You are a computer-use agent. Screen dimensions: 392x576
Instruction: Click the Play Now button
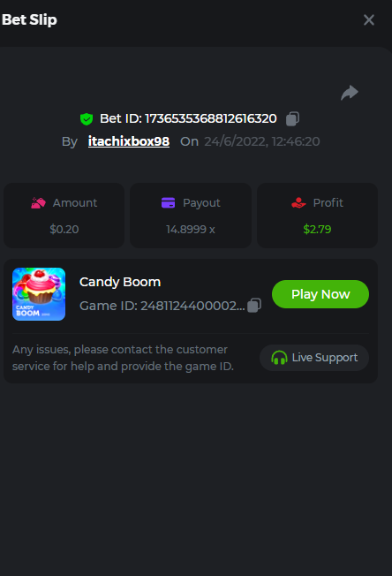pyautogui.click(x=320, y=294)
